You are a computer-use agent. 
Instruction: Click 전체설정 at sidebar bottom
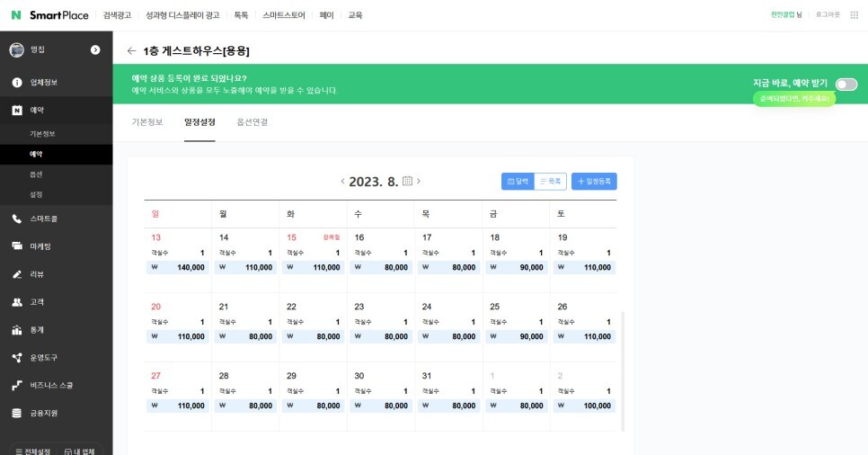point(33,451)
